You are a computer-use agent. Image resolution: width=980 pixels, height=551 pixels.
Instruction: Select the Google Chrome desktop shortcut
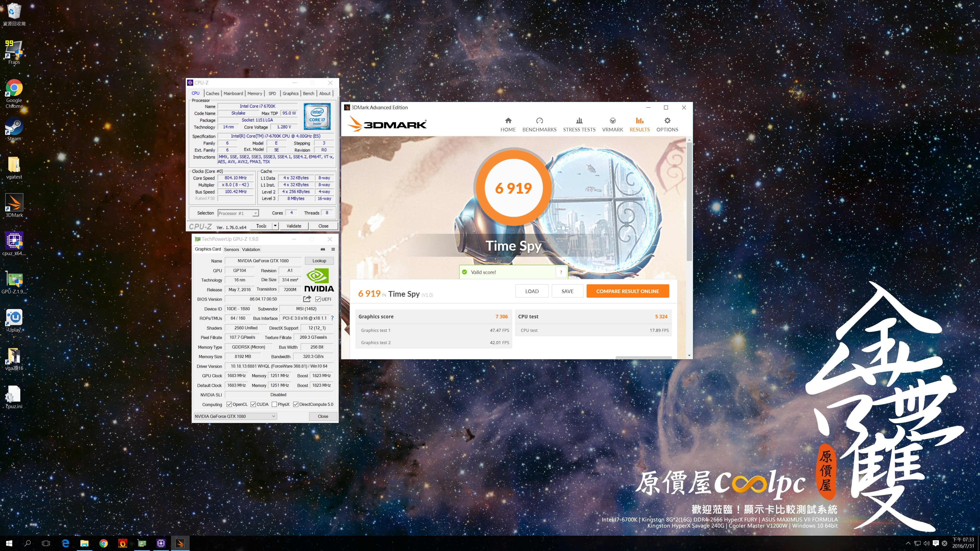pyautogui.click(x=14, y=94)
